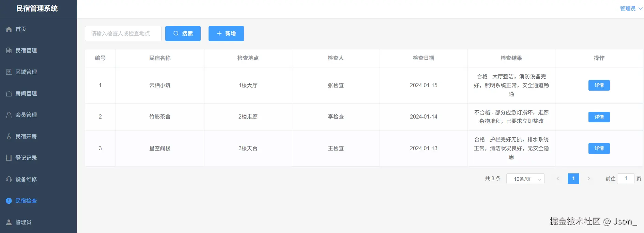Click the 李检查 cell

click(336, 117)
